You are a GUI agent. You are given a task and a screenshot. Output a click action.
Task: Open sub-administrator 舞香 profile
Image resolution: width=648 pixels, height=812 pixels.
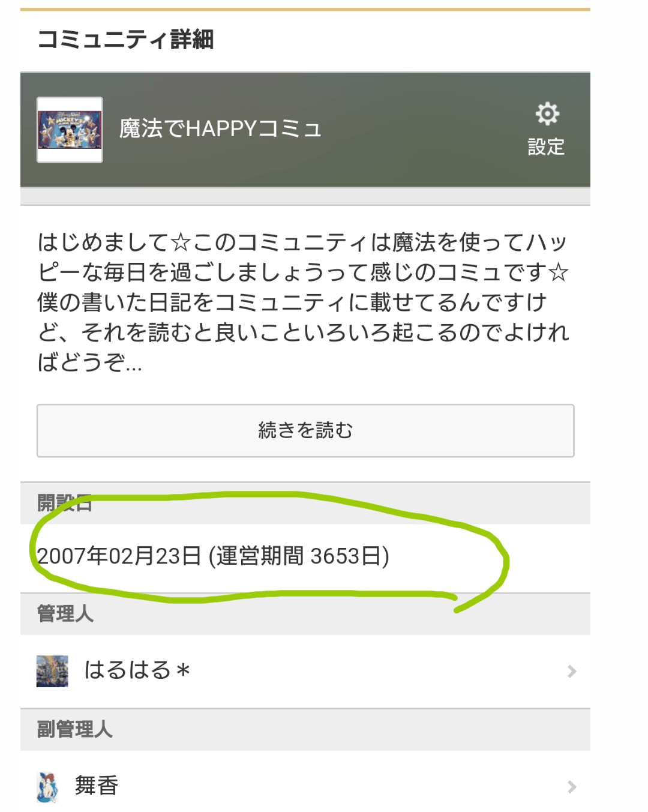point(305,786)
